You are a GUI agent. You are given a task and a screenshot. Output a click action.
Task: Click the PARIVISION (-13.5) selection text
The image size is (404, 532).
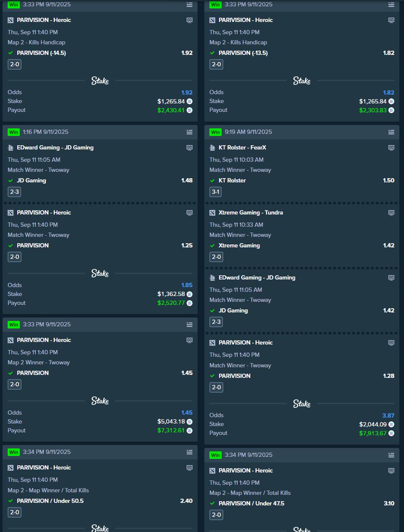point(243,53)
